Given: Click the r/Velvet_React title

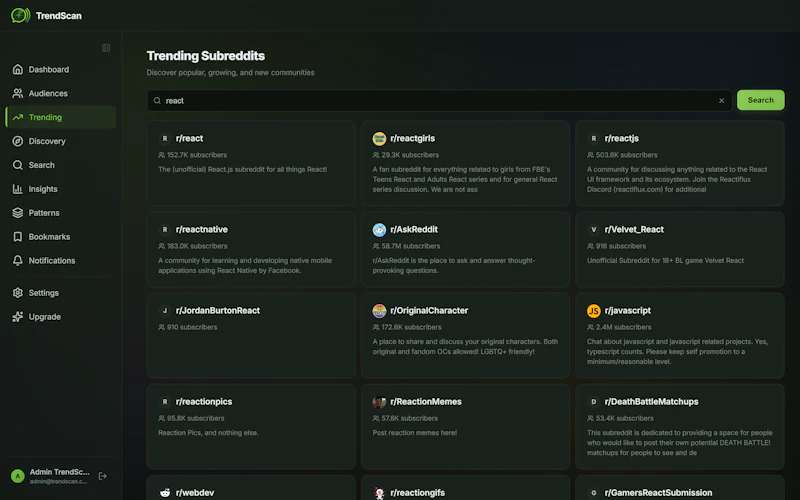Looking at the screenshot, I should click(634, 230).
